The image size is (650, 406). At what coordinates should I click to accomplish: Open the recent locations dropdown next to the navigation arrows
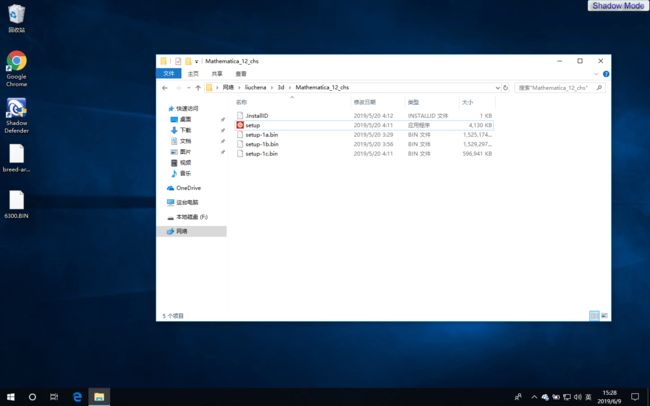pyautogui.click(x=189, y=88)
